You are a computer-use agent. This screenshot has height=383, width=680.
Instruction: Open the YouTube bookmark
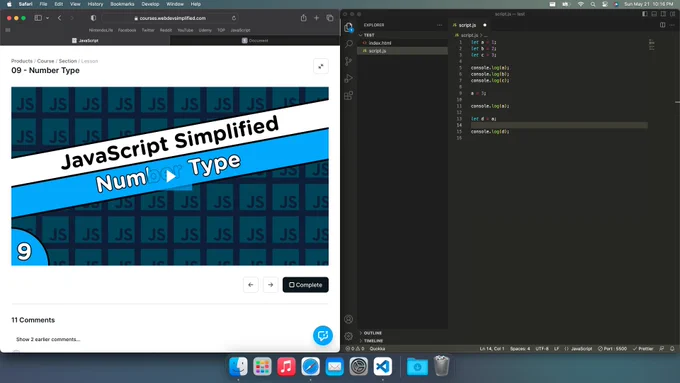185,30
